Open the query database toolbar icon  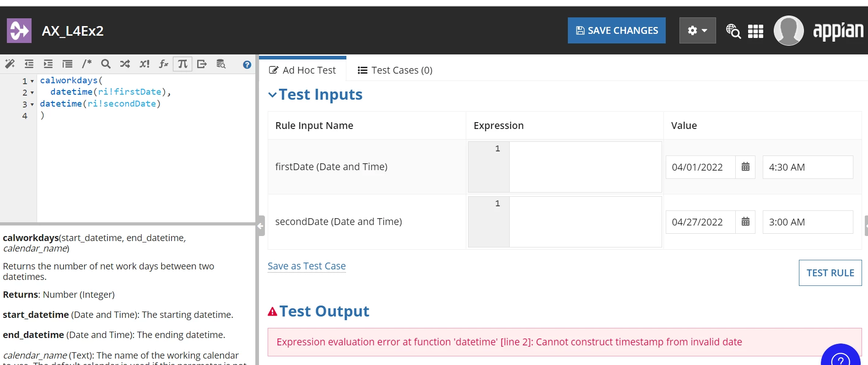221,64
